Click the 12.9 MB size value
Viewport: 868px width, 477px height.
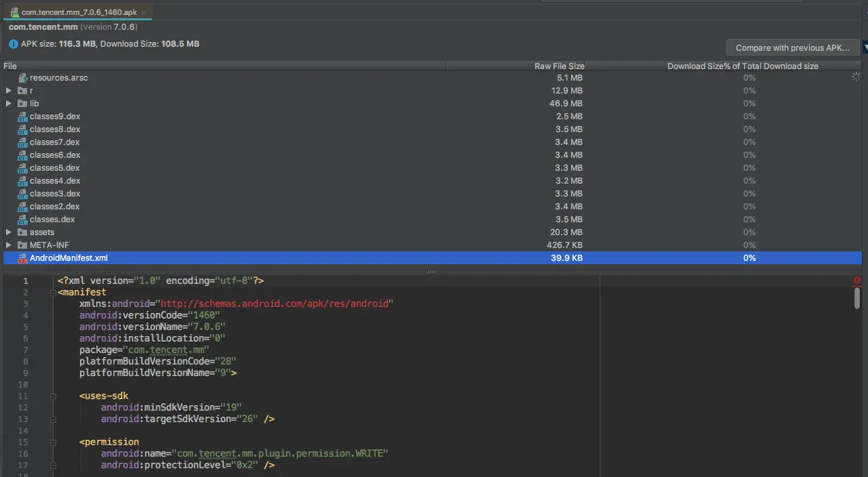pyautogui.click(x=566, y=91)
